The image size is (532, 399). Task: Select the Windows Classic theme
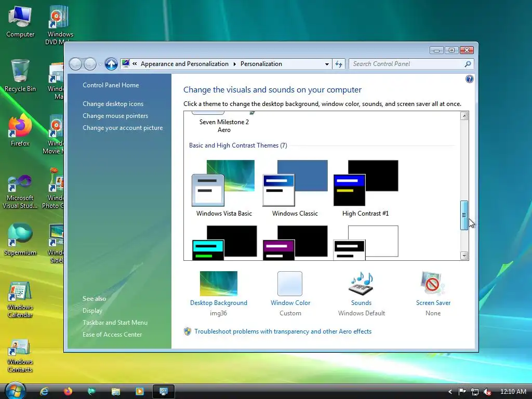pos(295,188)
